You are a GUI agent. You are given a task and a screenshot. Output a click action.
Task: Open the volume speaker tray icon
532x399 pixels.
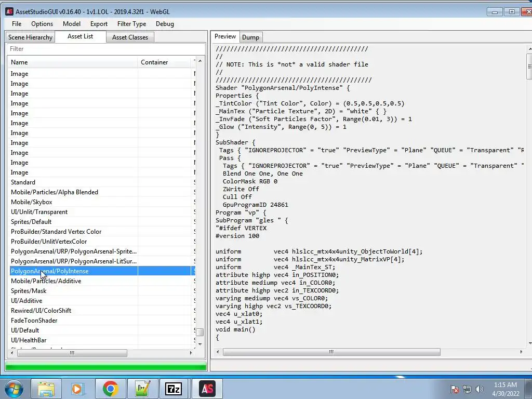pyautogui.click(x=480, y=389)
